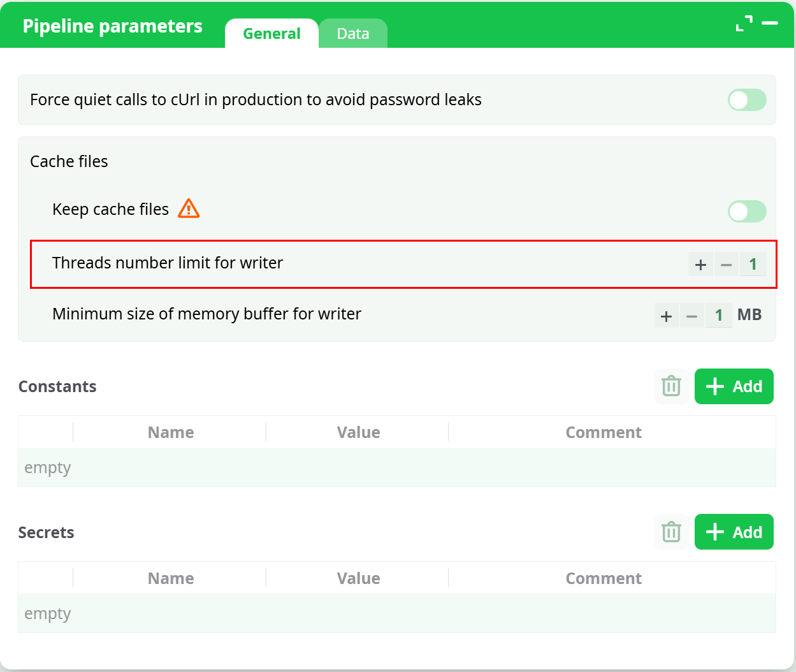Decrease threads number limit for writer
Screen dimensions: 796x672
click(726, 265)
